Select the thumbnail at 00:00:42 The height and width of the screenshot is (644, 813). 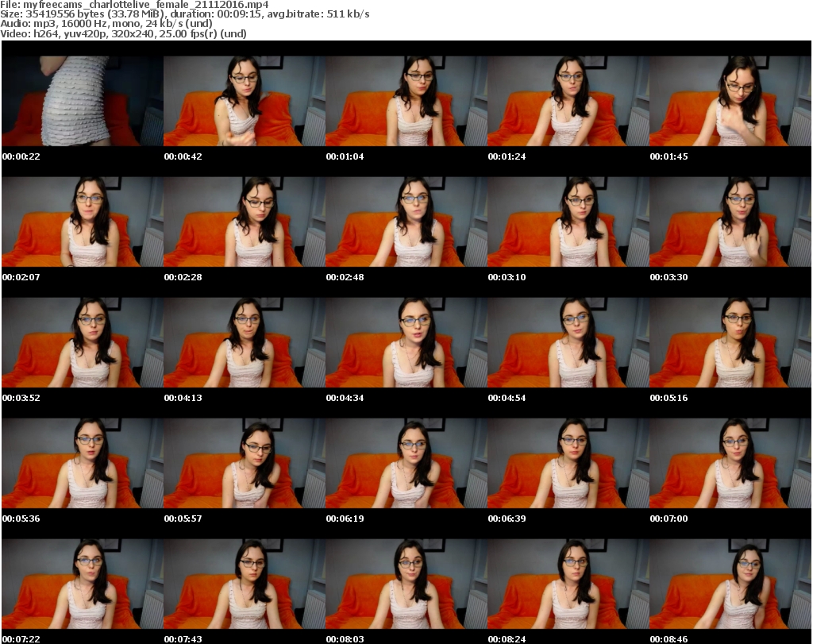pyautogui.click(x=245, y=101)
